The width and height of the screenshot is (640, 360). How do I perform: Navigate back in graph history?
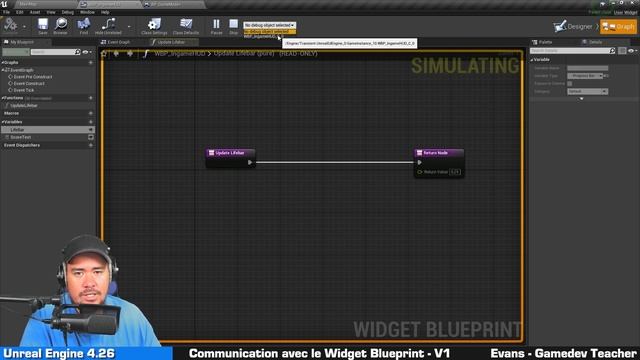(116, 53)
